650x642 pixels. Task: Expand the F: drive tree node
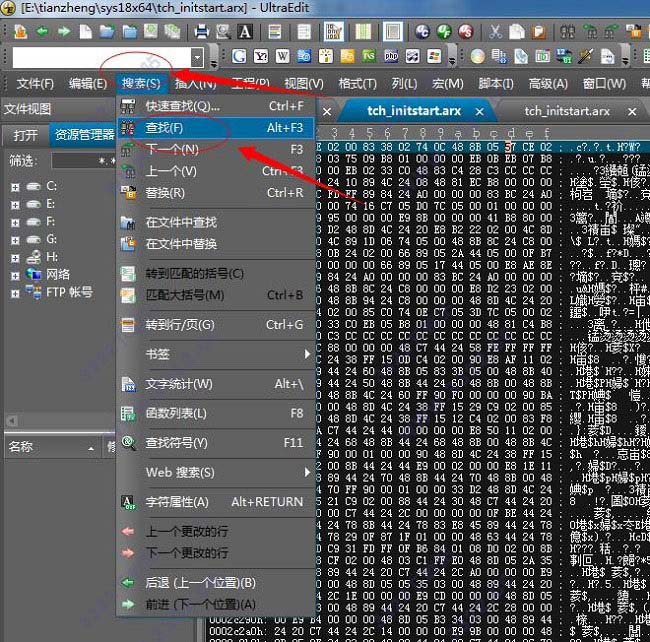[15, 223]
